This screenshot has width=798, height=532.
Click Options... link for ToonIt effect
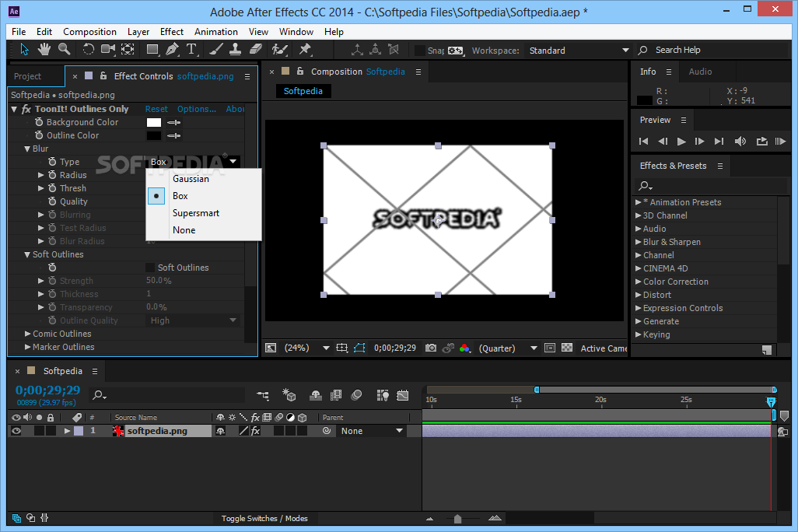[197, 109]
